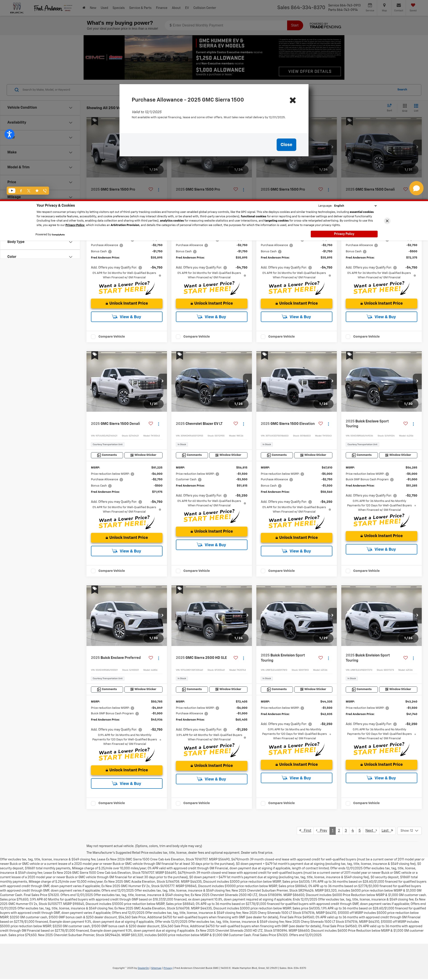Open the orange chat bubble icon
Viewport: 428px width, 980px height.
point(416,188)
